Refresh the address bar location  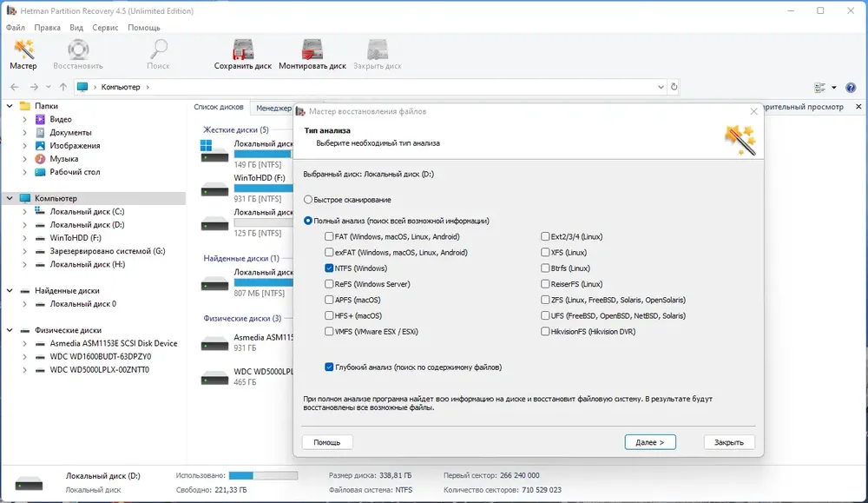point(674,86)
